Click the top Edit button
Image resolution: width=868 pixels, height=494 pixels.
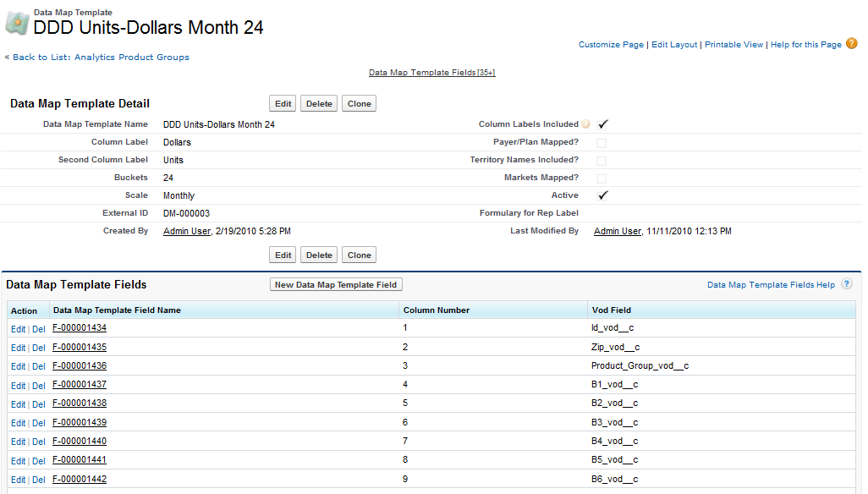pyautogui.click(x=283, y=104)
